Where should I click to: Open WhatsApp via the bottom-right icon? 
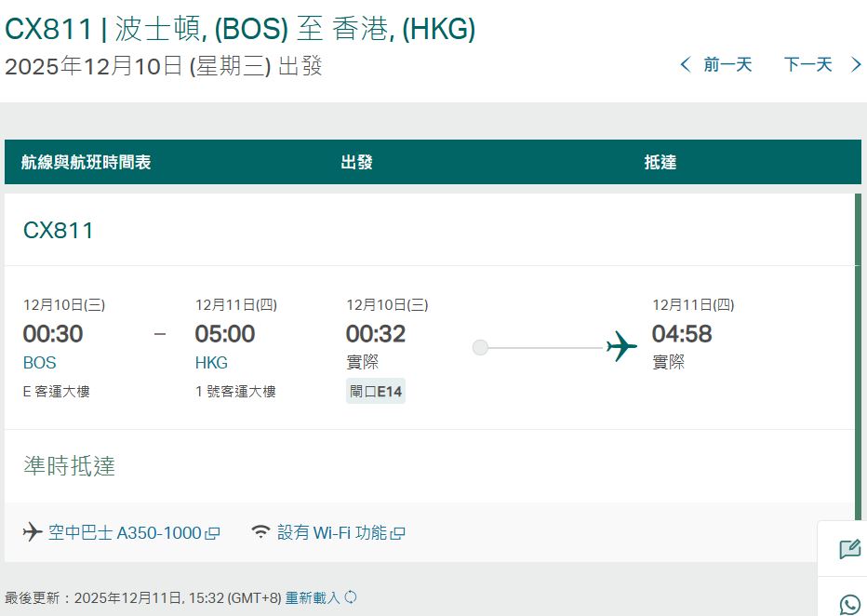849,603
